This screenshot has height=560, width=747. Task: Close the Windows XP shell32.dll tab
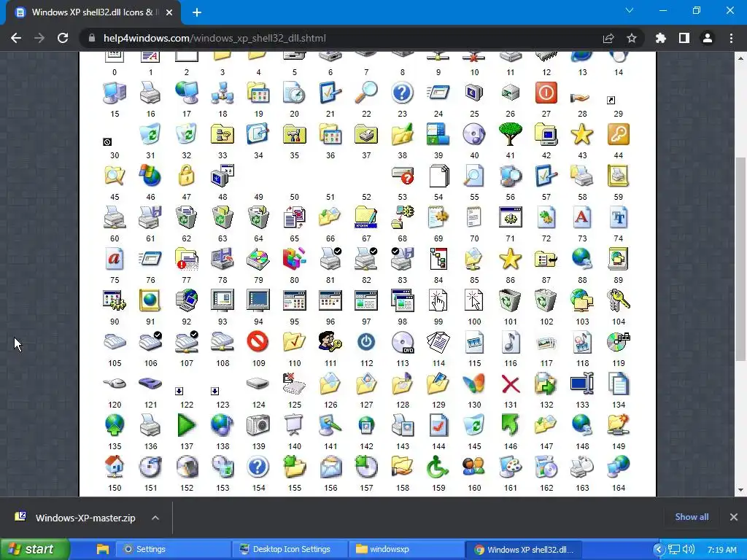click(169, 12)
